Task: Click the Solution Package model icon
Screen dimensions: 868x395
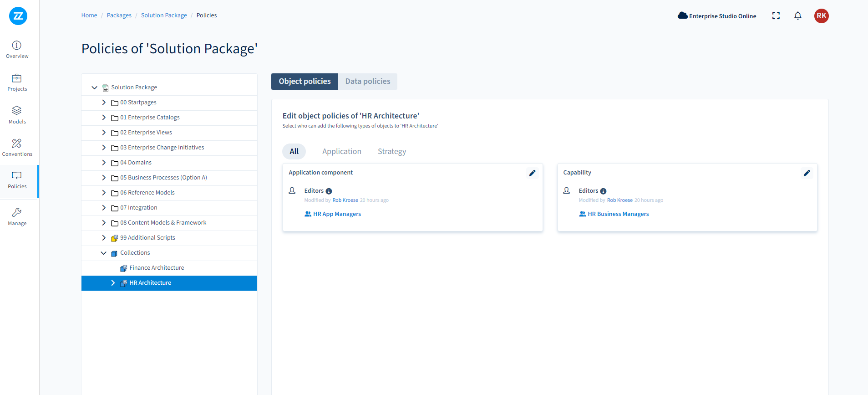Action: pyautogui.click(x=105, y=87)
